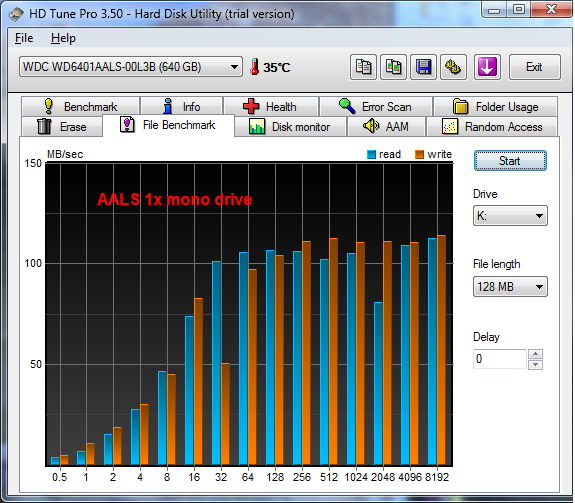
Task: Switch to the Random Access tab
Action: pos(492,127)
